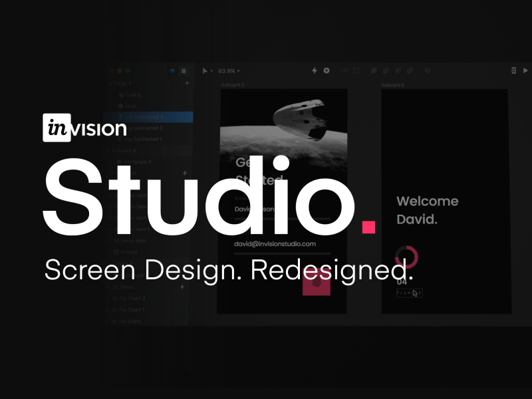Select the 'Oval 3' layer
Screen dimensions: 532x399
tap(132, 95)
